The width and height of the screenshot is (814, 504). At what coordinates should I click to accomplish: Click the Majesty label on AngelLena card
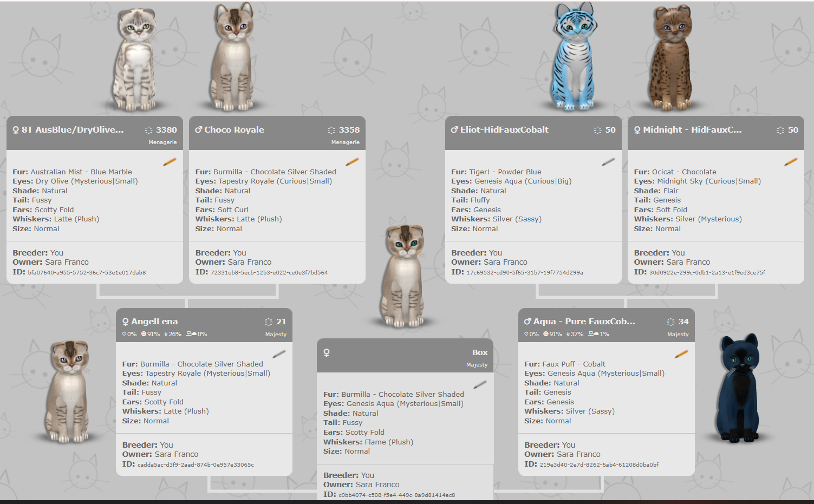coord(276,335)
